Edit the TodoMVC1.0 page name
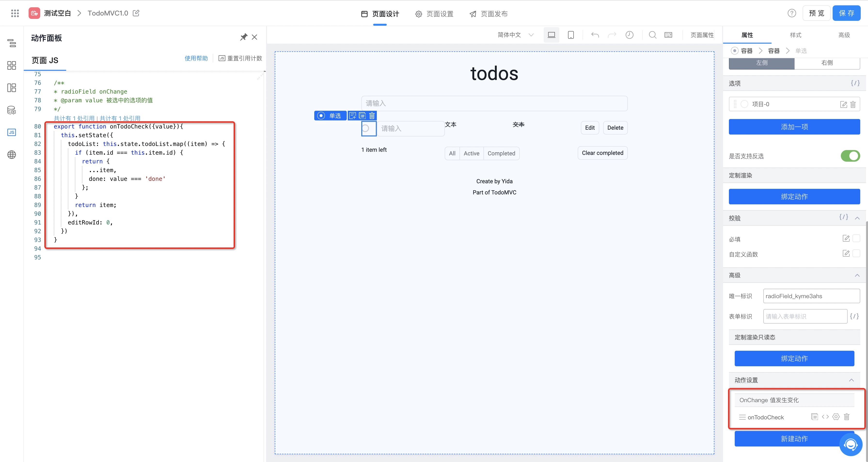This screenshot has width=868, height=462. click(x=136, y=13)
